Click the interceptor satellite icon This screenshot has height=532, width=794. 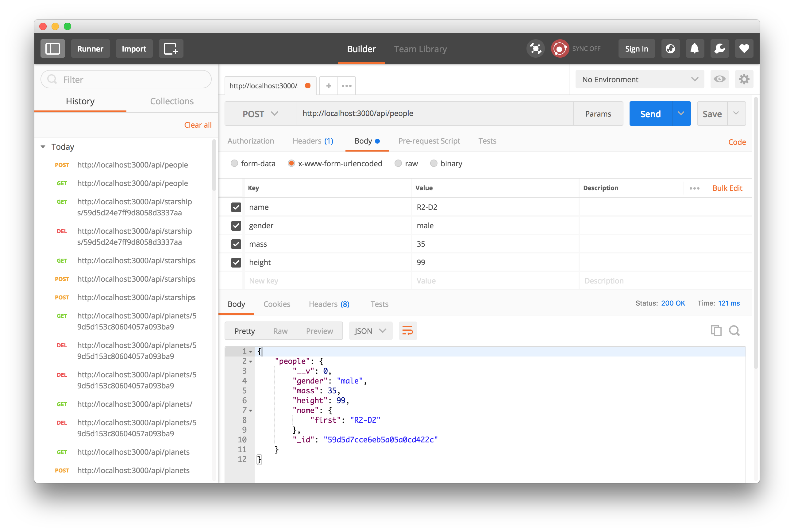pyautogui.click(x=535, y=49)
